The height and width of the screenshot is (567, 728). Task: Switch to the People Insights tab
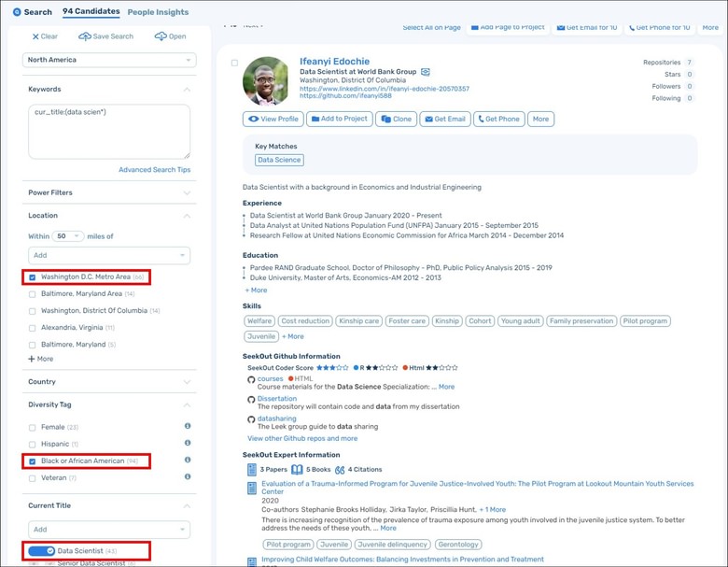[158, 12]
